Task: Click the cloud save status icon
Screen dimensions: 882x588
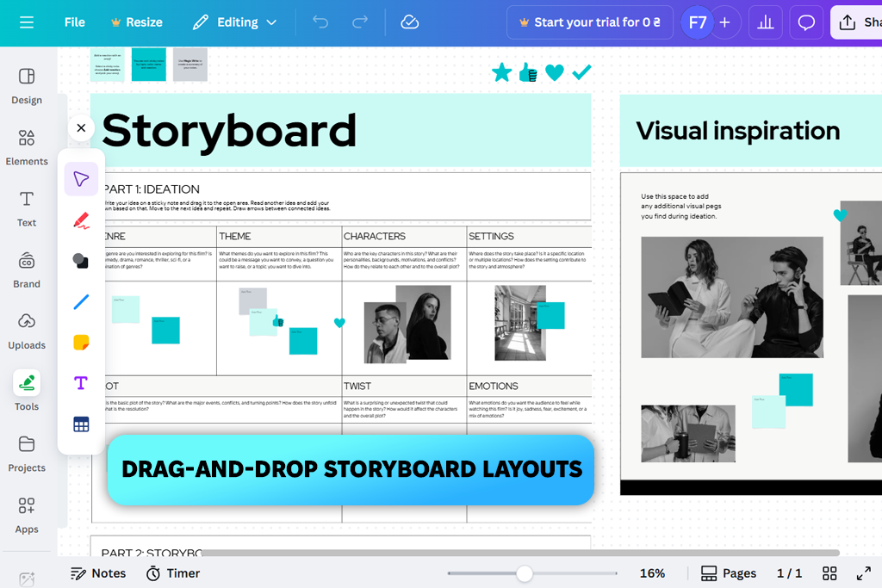Action: click(x=409, y=22)
